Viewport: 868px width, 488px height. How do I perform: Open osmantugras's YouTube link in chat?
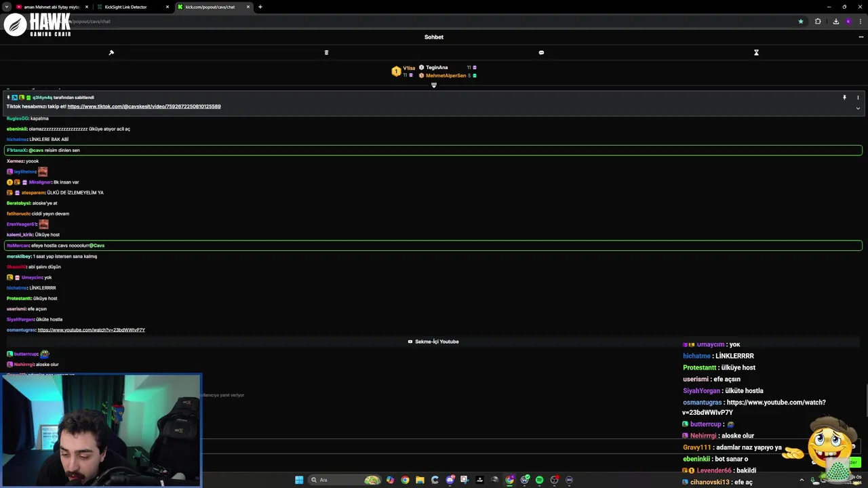[x=92, y=330]
